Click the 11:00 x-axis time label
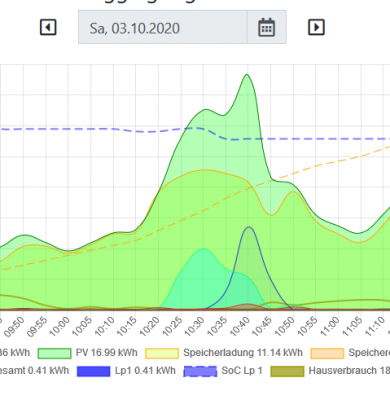This screenshot has width=390, height=400. pyautogui.click(x=330, y=326)
